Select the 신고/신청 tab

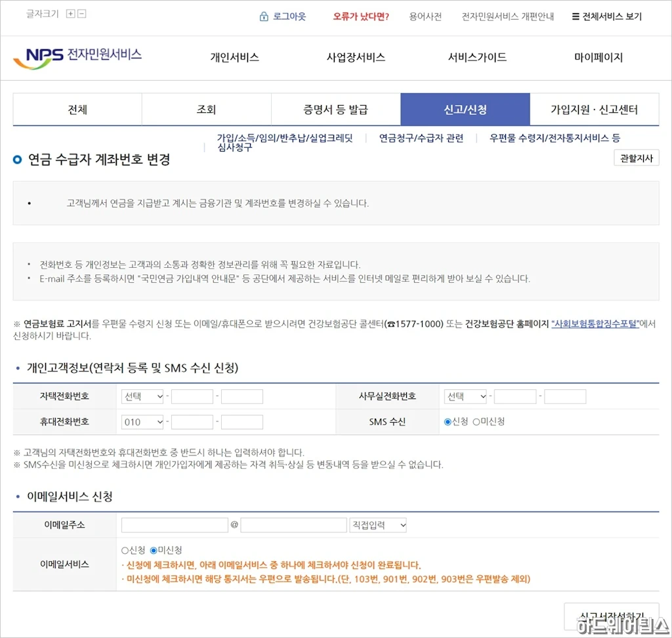point(465,110)
